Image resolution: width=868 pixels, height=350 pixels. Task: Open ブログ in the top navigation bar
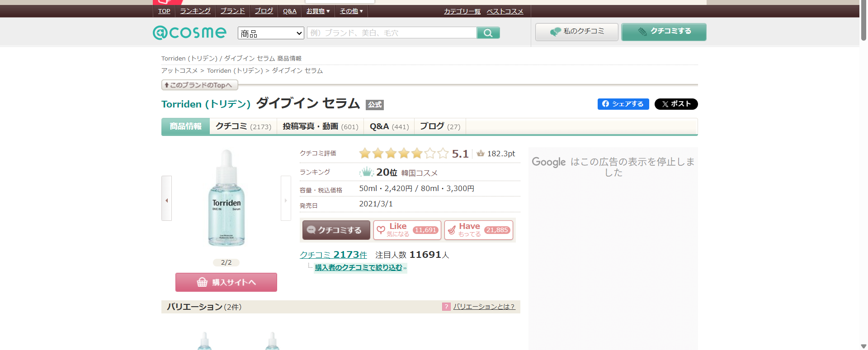point(264,11)
